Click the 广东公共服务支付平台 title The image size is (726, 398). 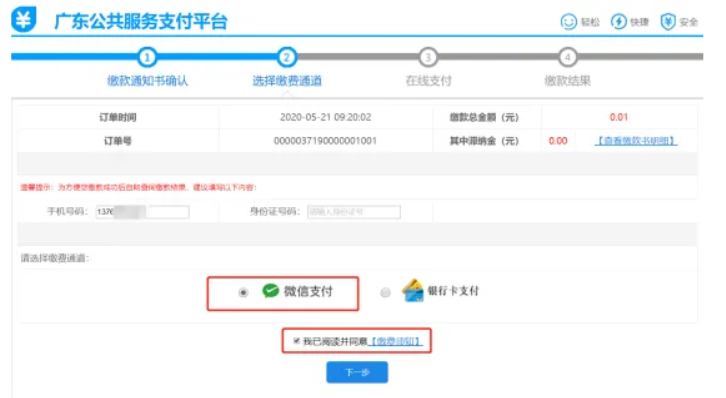141,21
